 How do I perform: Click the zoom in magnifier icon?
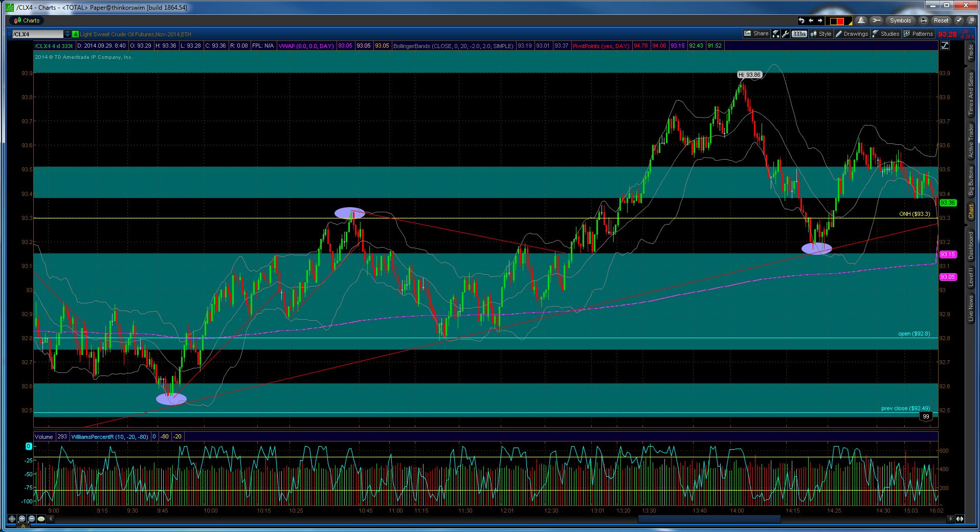(x=22, y=519)
